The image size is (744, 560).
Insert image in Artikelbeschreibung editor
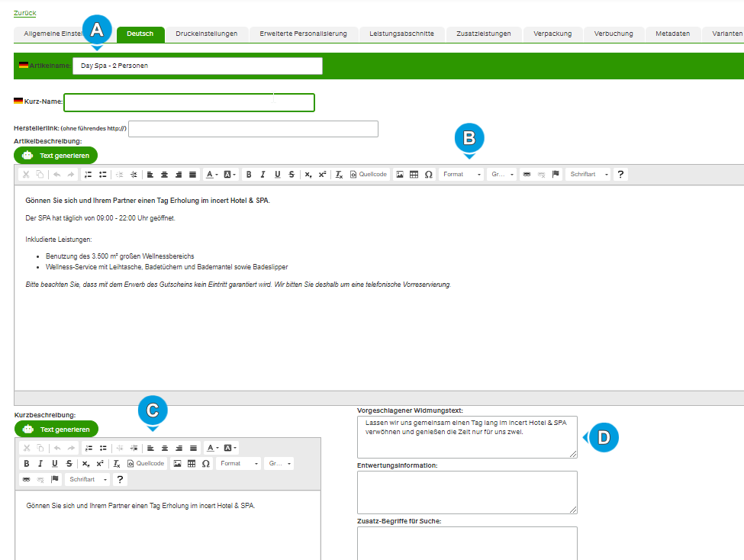400,175
